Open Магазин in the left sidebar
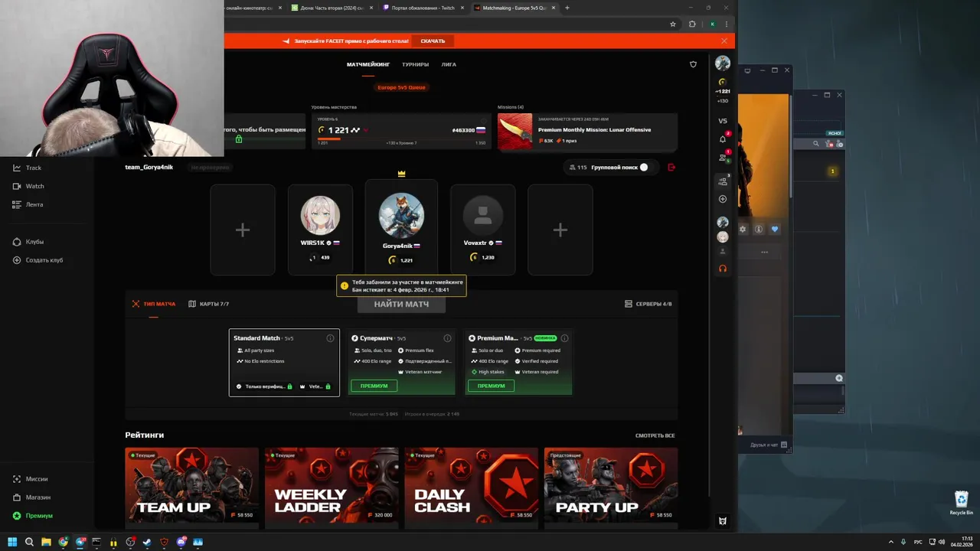The width and height of the screenshot is (980, 551). (x=32, y=497)
